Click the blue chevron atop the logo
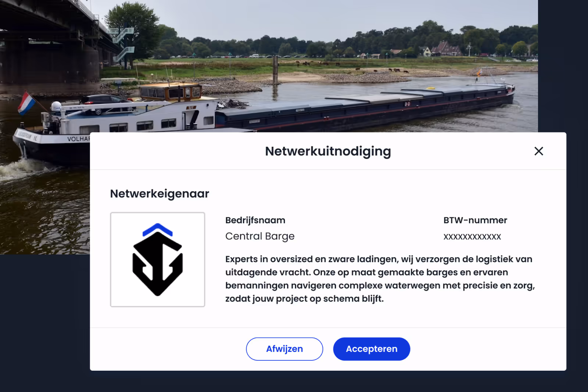 click(158, 229)
